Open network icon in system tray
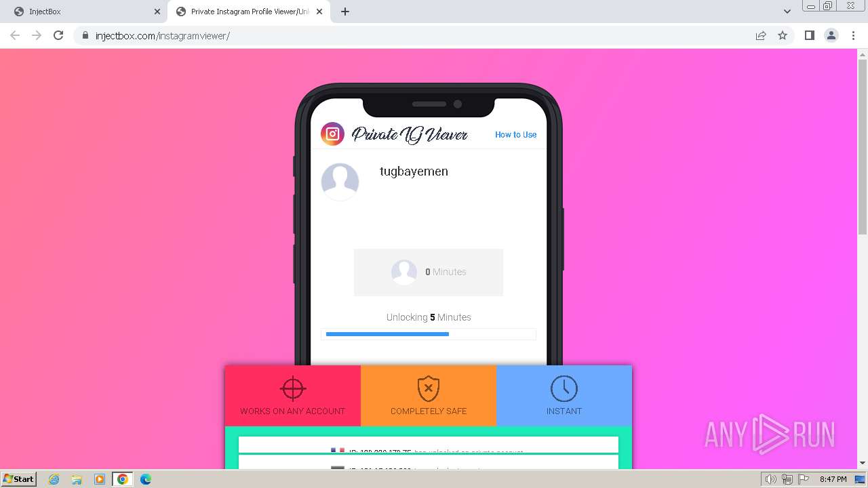 (787, 479)
